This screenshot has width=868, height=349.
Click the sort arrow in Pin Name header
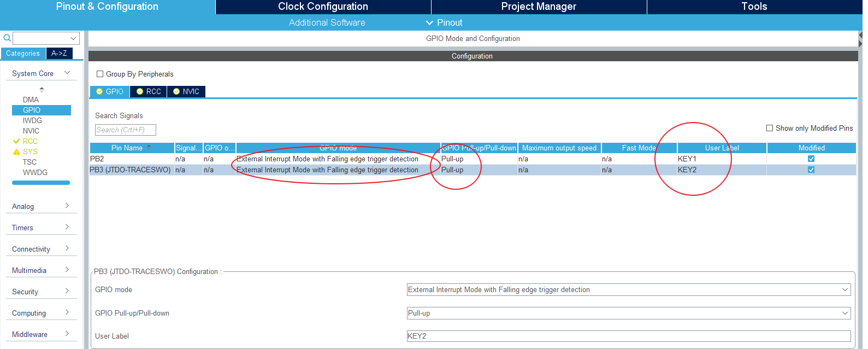[149, 148]
